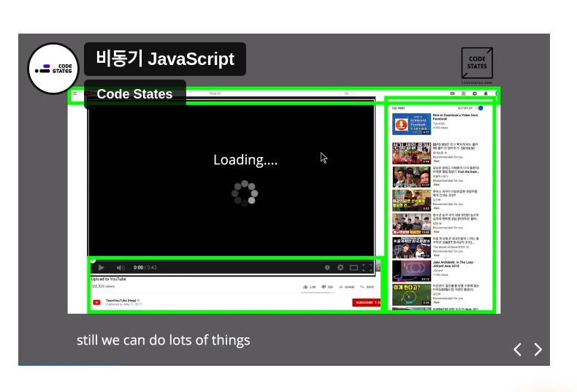Click the SAVE button
577x392 pixels.
[367, 287]
